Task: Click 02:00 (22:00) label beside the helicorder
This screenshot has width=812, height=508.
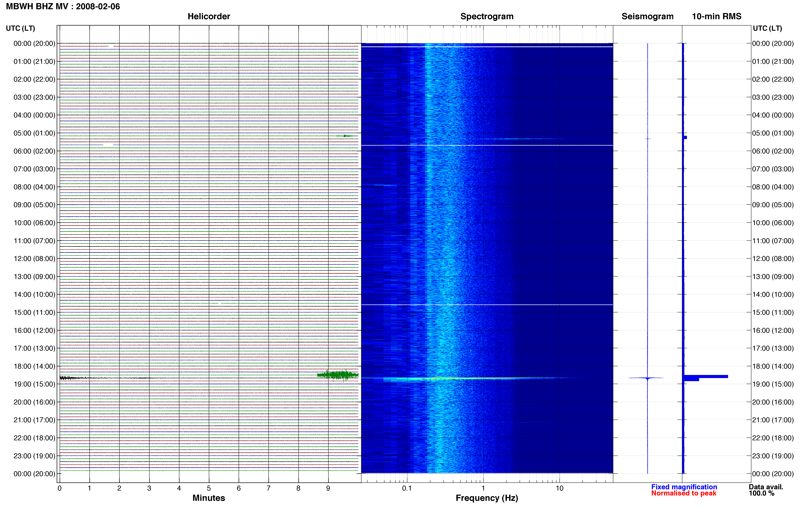Action: (x=34, y=79)
